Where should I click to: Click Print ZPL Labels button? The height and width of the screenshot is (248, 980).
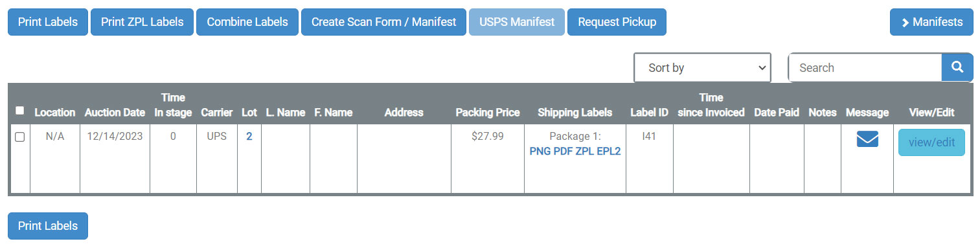coord(142,22)
